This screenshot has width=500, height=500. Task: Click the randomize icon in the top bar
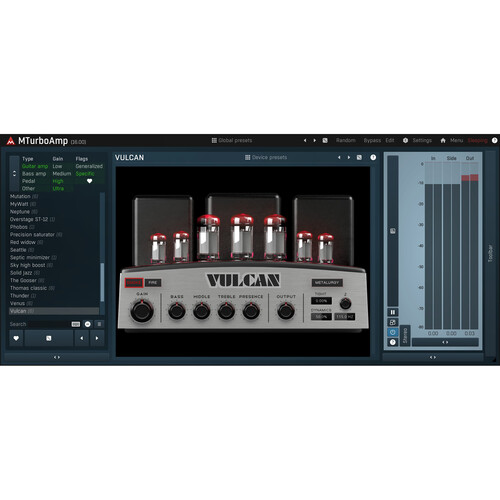[325, 141]
